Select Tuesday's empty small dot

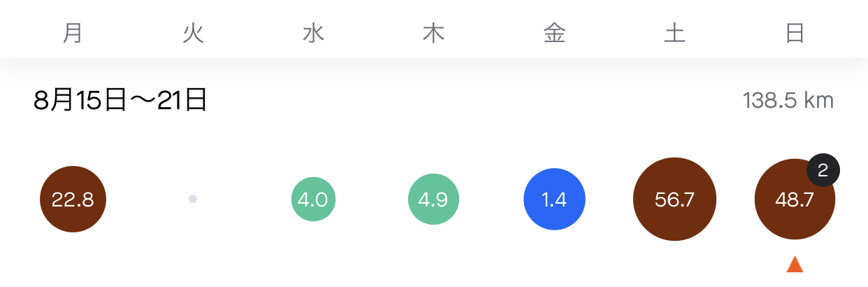[193, 199]
